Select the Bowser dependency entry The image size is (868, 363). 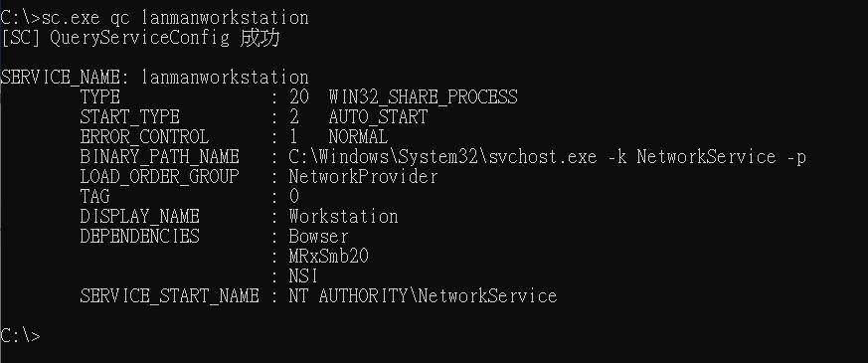[318, 237]
